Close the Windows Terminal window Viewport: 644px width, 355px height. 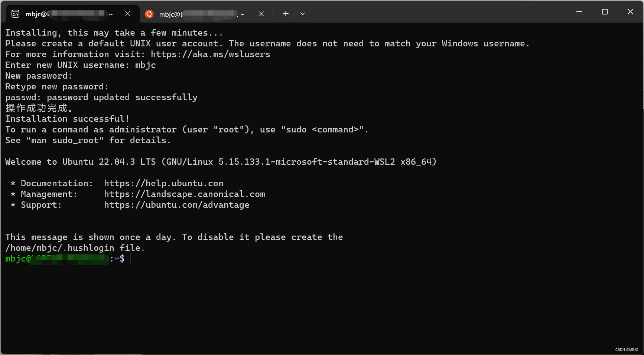[630, 12]
